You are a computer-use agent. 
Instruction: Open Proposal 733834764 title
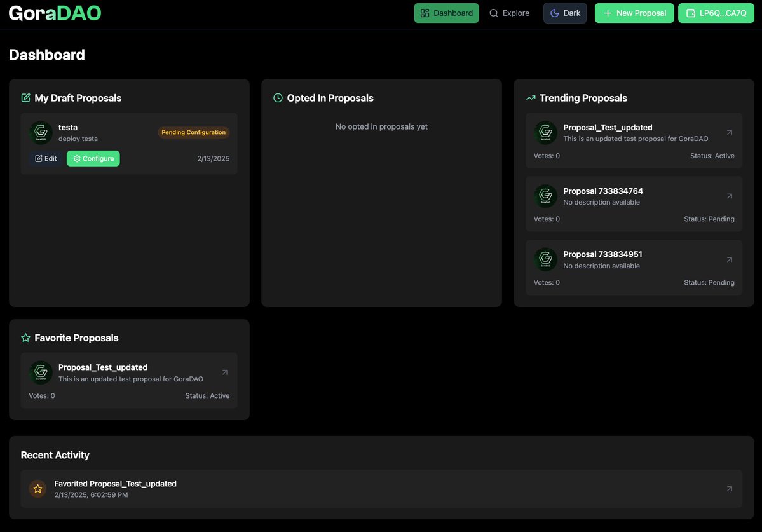603,191
